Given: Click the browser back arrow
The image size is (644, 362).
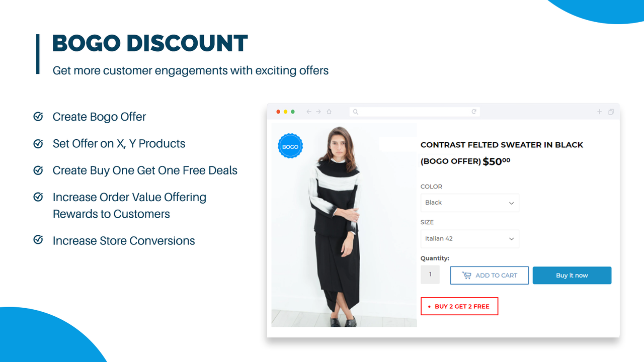Looking at the screenshot, I should pyautogui.click(x=308, y=112).
